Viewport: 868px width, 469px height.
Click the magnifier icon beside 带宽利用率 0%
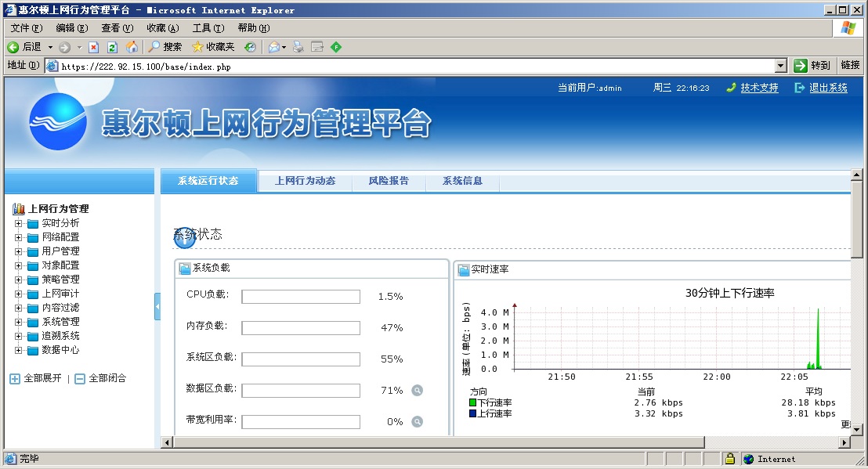[x=418, y=422]
